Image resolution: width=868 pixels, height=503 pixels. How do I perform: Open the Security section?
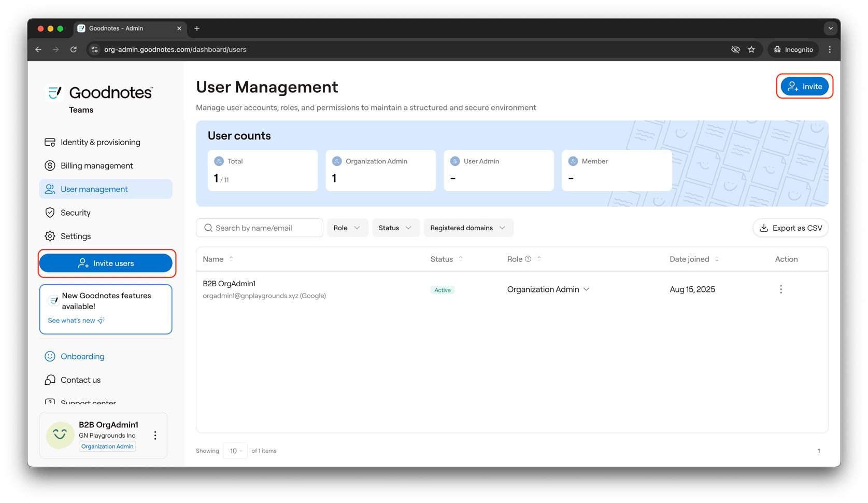click(106, 213)
